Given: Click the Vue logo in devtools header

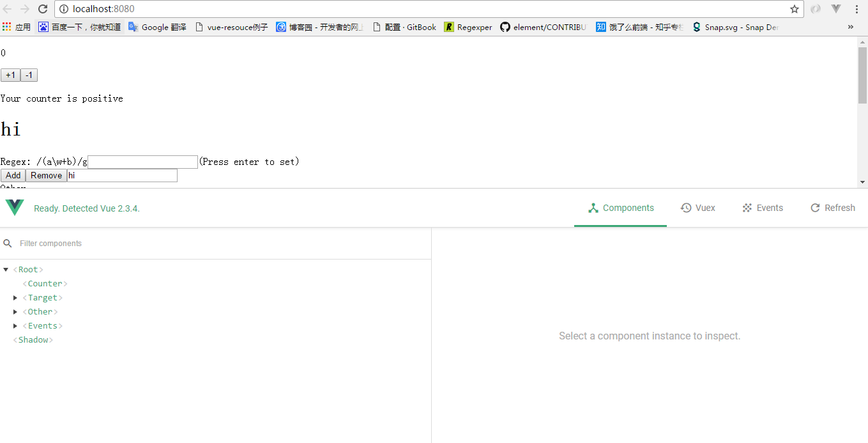Looking at the screenshot, I should 15,208.
